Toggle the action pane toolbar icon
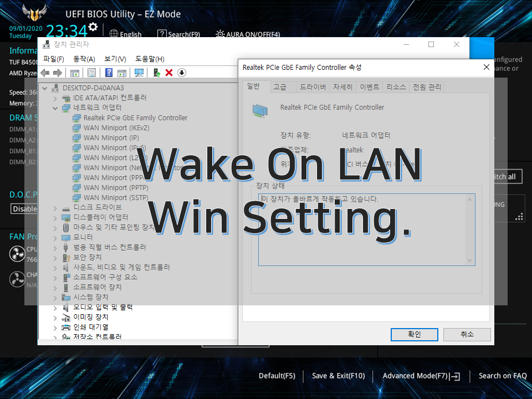Screen dimensions: 532x399 (122, 73)
